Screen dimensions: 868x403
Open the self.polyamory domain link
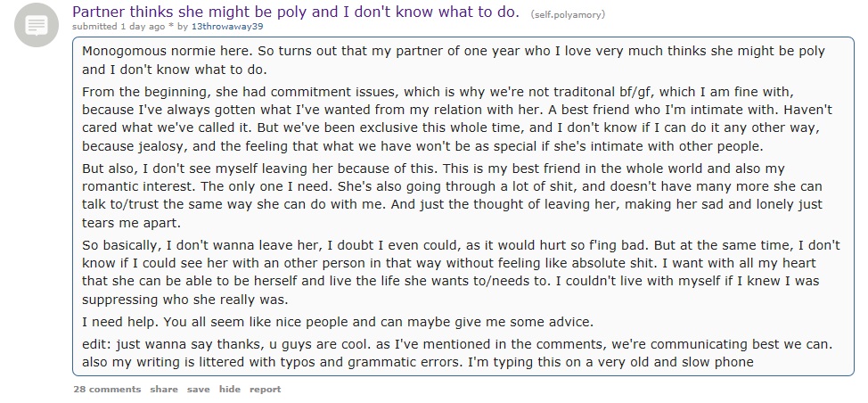coord(568,15)
